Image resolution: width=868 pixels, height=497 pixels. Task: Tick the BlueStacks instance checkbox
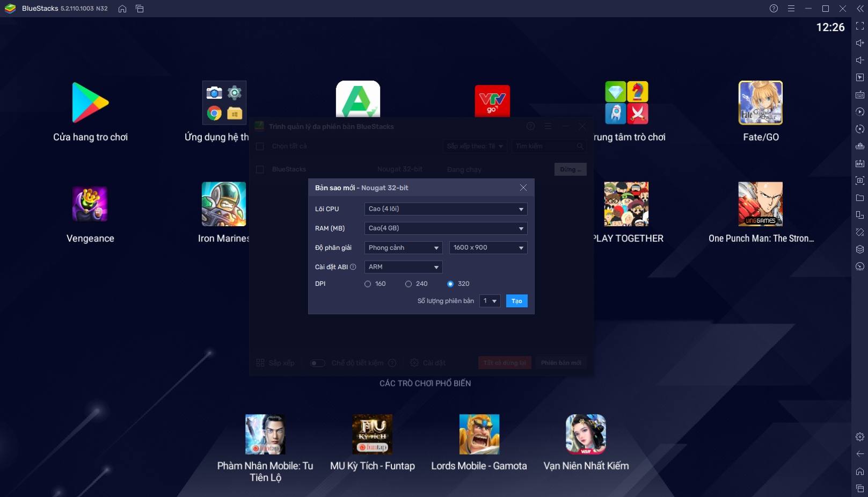[x=260, y=169]
